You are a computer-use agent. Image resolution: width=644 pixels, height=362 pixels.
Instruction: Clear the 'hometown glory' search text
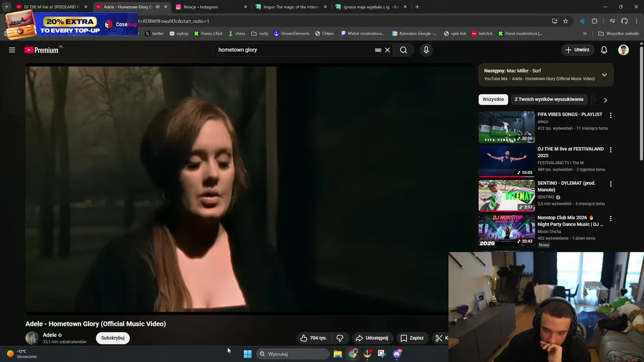[387, 50]
